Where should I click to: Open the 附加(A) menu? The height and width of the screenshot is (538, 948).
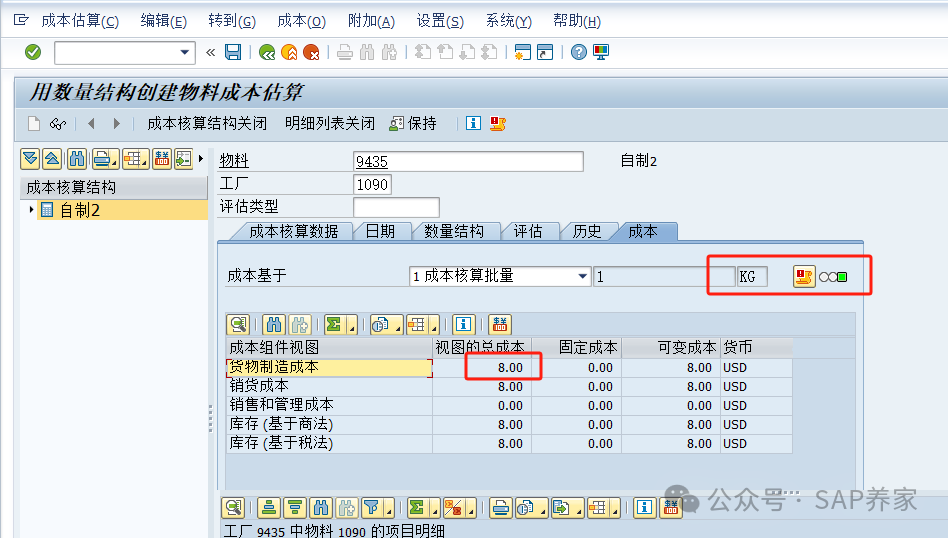click(371, 21)
